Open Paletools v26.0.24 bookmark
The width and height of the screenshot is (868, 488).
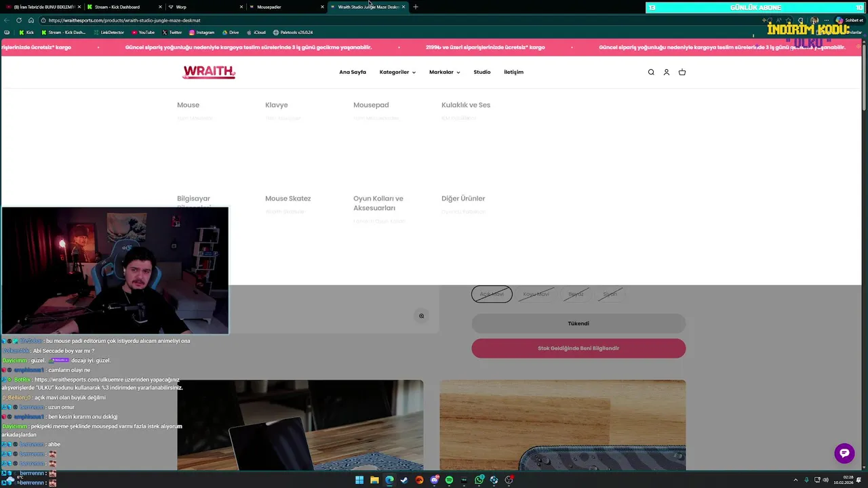click(293, 33)
